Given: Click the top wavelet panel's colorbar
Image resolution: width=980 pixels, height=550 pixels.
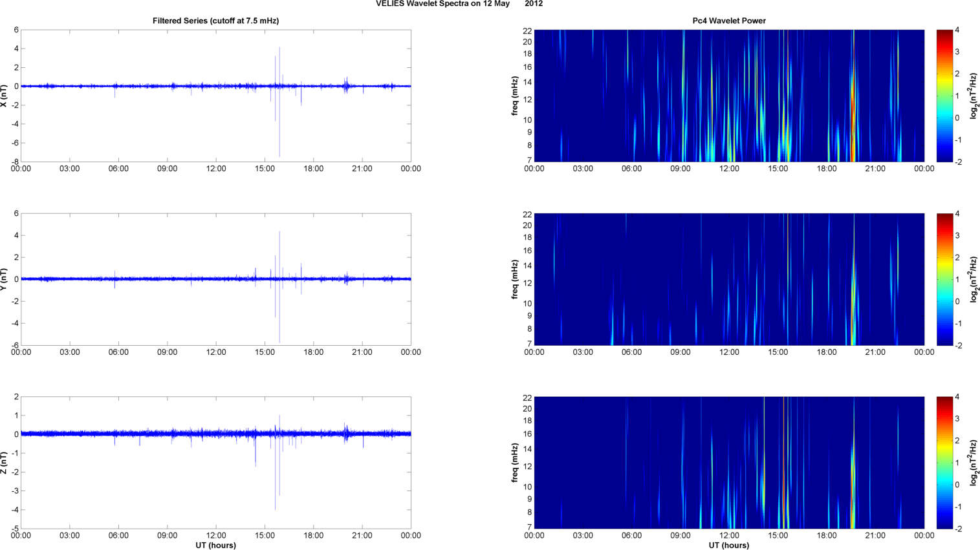Looking at the screenshot, I should pos(944,96).
